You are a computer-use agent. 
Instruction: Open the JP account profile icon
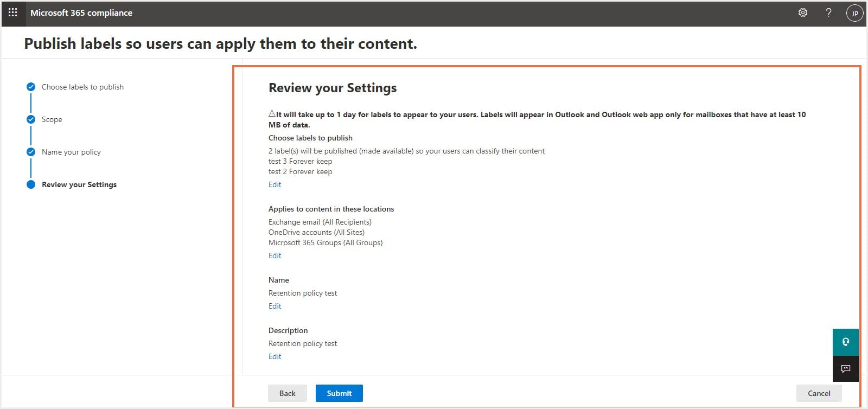854,13
